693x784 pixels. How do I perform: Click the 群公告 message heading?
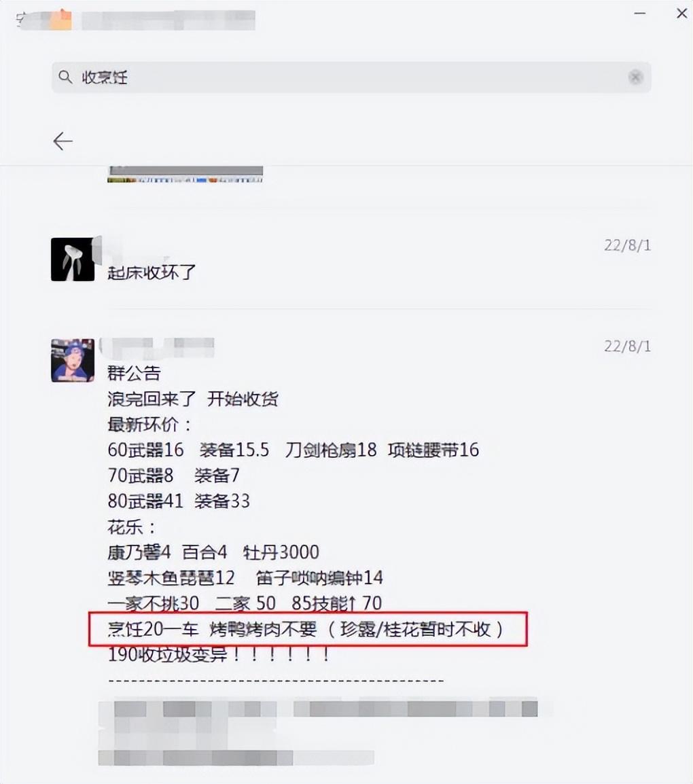pos(134,373)
